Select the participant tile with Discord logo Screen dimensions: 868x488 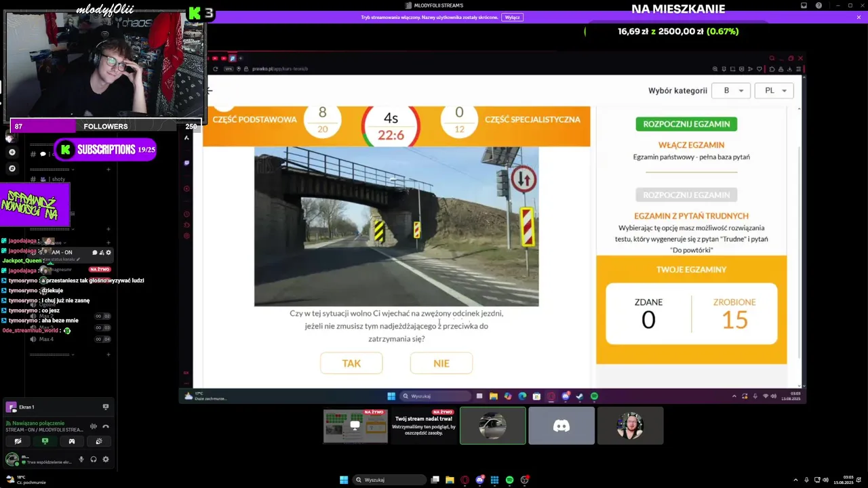click(561, 426)
